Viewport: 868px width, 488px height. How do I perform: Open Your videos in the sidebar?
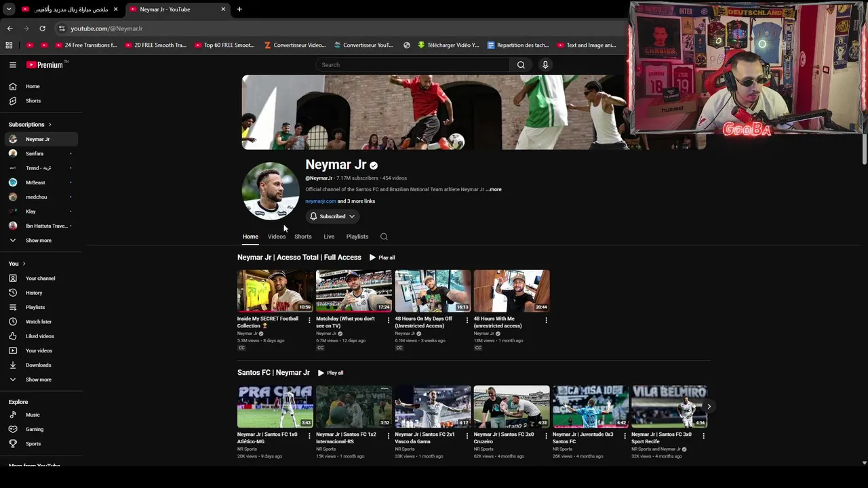coord(41,350)
